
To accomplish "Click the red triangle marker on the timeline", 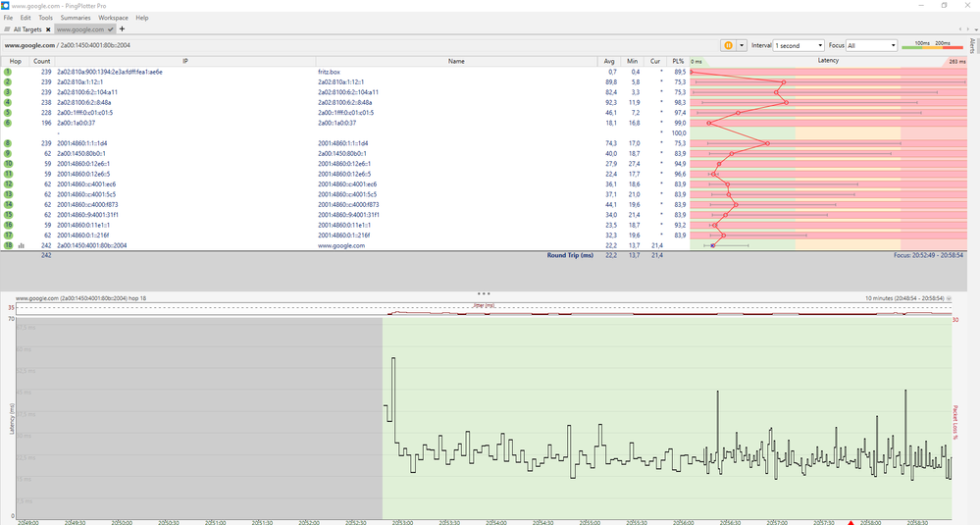I will 850,522.
